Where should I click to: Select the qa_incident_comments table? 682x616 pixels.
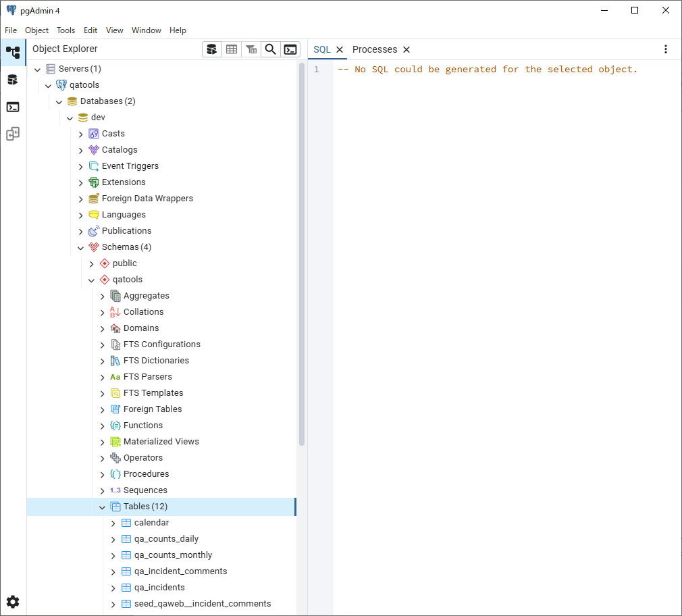pos(180,571)
